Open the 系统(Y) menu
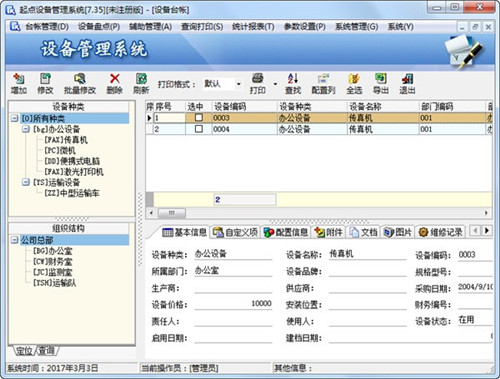Viewport: 500px width, 379px height. 400,27
